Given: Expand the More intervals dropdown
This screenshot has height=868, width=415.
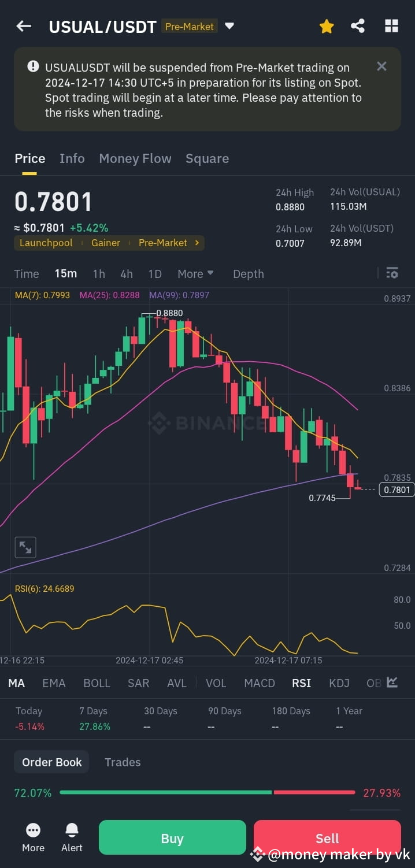Looking at the screenshot, I should pyautogui.click(x=195, y=274).
